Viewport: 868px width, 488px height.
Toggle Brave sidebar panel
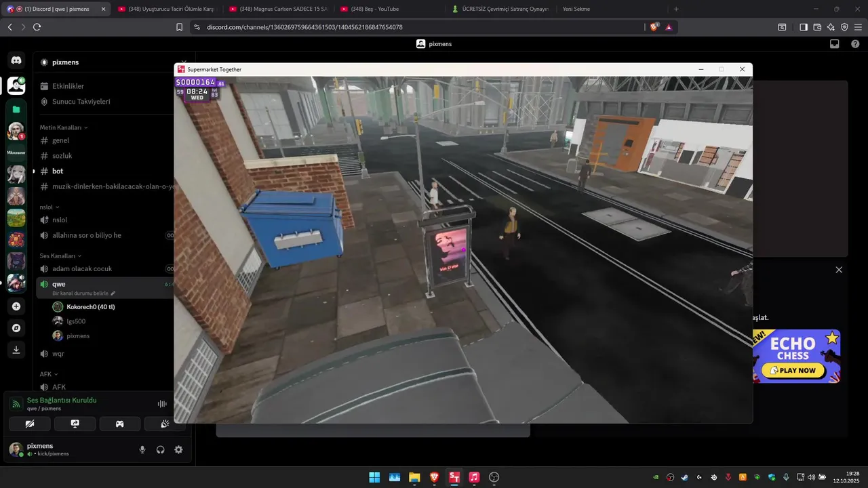click(x=804, y=27)
